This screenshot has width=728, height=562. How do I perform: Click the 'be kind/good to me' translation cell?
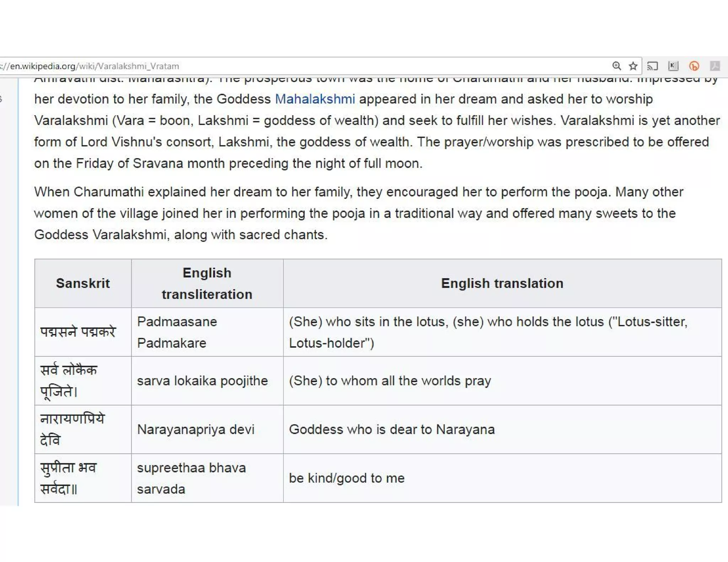(x=347, y=478)
